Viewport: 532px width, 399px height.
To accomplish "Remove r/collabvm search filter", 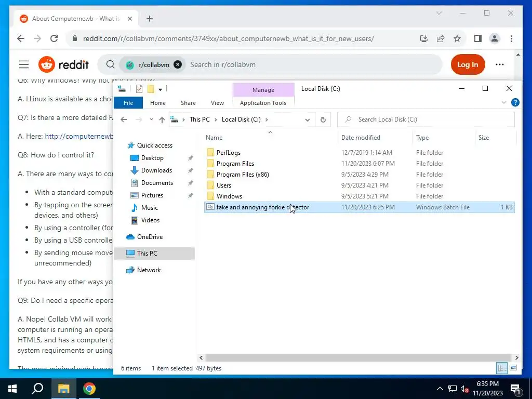I will 178,64.
